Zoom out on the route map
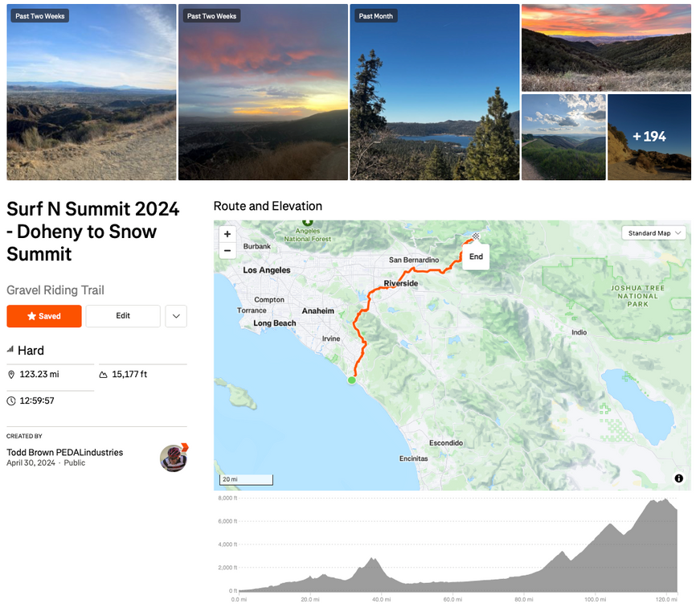The height and width of the screenshot is (608, 700). coord(227,250)
